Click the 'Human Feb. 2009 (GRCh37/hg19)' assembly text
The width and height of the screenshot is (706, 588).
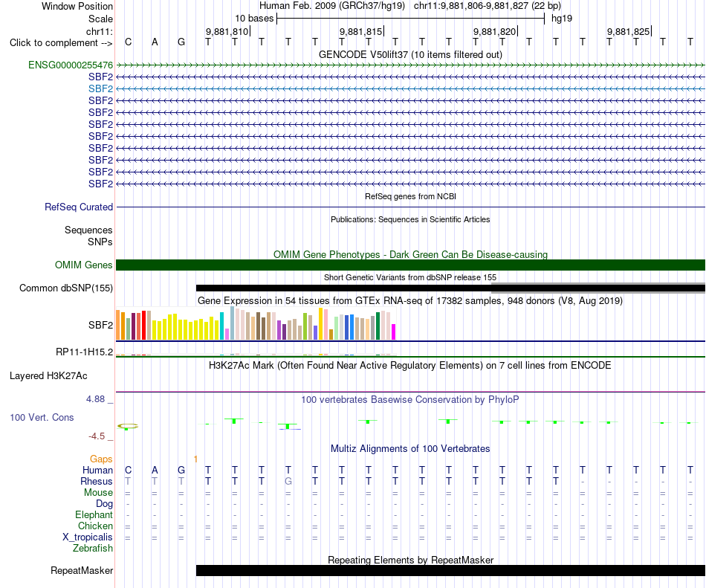332,6
